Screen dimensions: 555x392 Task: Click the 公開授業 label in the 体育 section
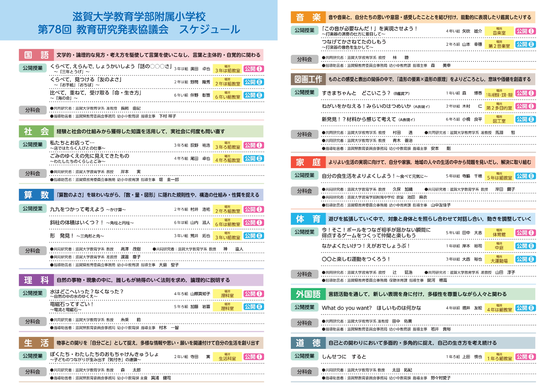tap(305, 232)
